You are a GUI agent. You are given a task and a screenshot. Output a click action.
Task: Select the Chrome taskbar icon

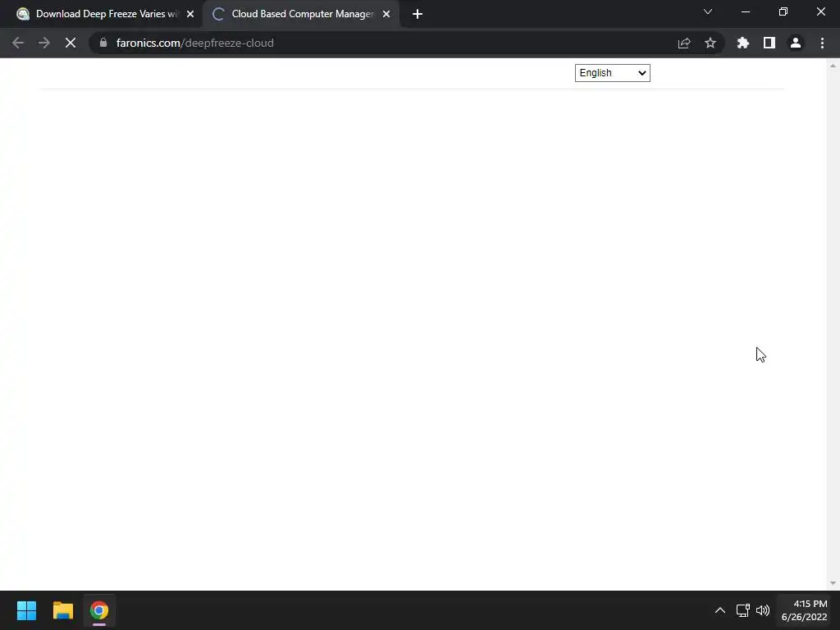[x=99, y=610]
